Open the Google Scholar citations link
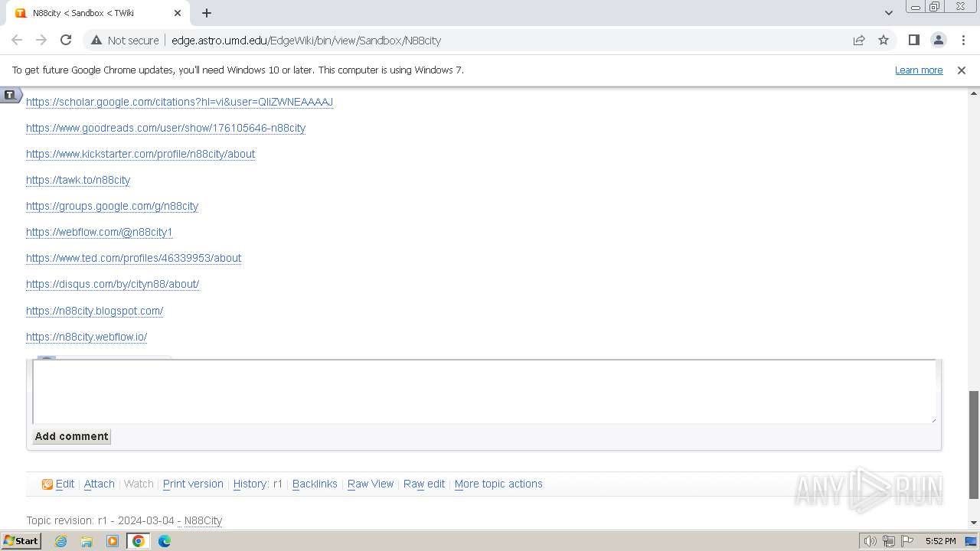 click(x=179, y=102)
